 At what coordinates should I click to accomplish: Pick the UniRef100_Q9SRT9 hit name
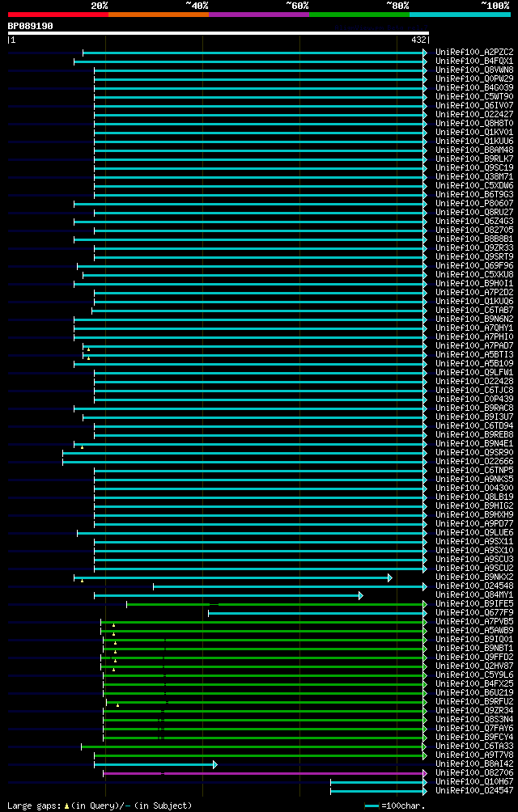click(x=474, y=257)
